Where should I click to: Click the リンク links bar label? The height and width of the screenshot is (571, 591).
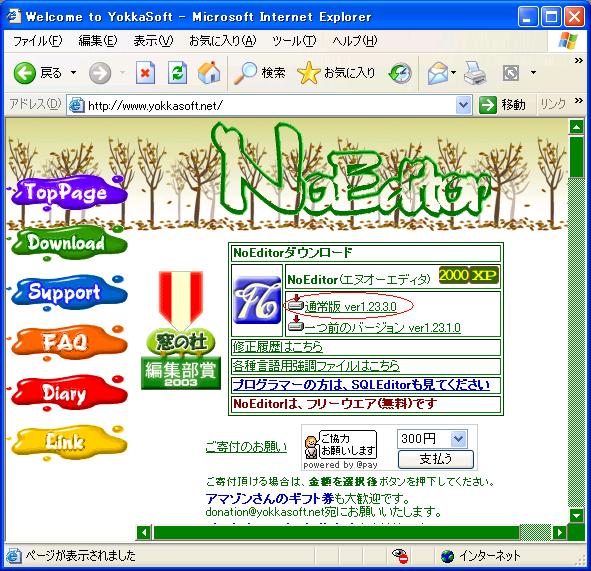[553, 104]
